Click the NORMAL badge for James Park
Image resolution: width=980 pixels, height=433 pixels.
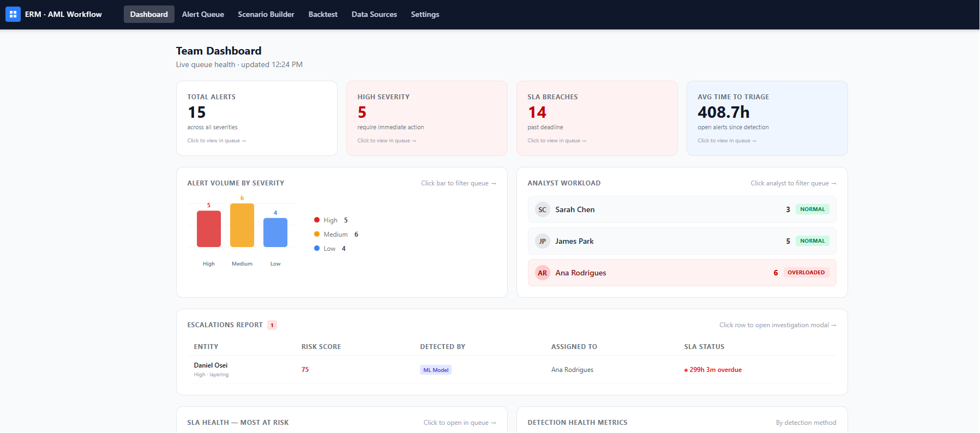(812, 241)
